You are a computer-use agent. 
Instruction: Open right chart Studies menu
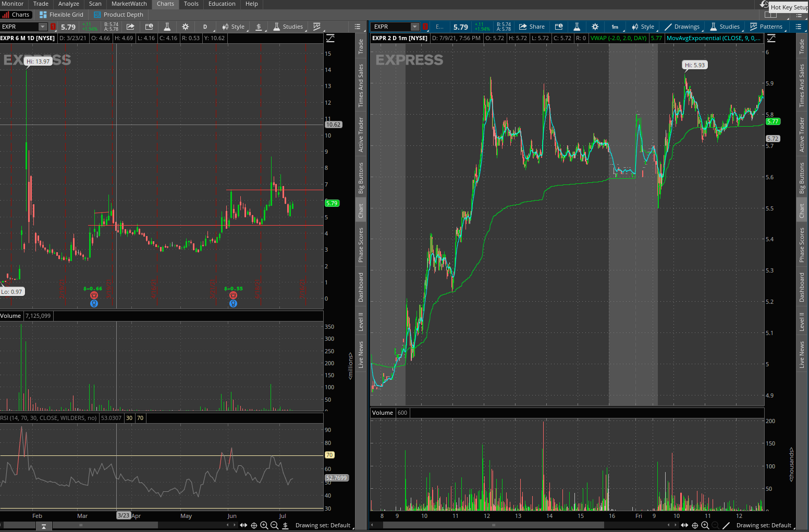click(725, 27)
